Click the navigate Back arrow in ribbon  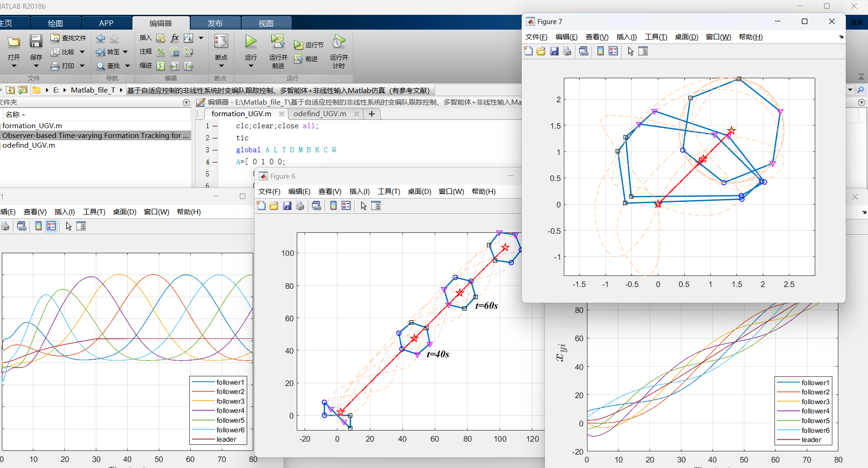100,38
